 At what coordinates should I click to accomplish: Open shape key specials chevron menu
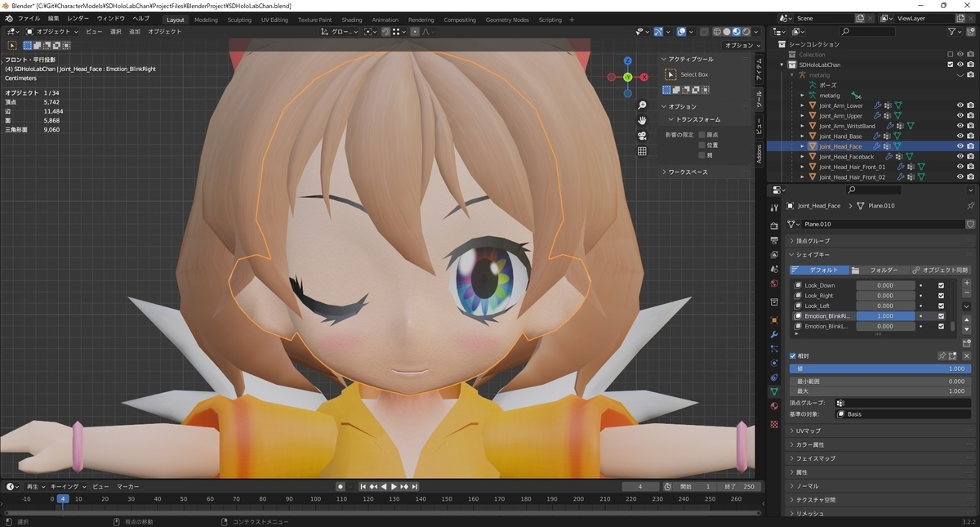coord(967,306)
